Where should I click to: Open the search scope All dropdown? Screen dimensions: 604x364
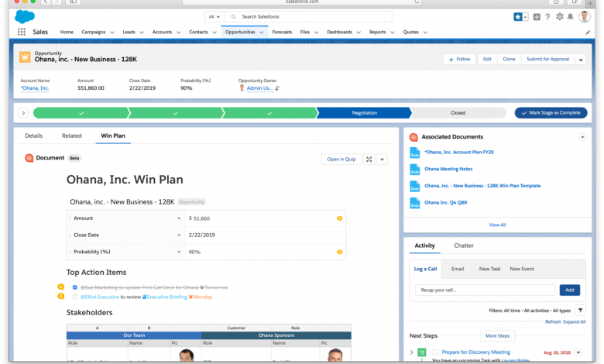click(214, 17)
